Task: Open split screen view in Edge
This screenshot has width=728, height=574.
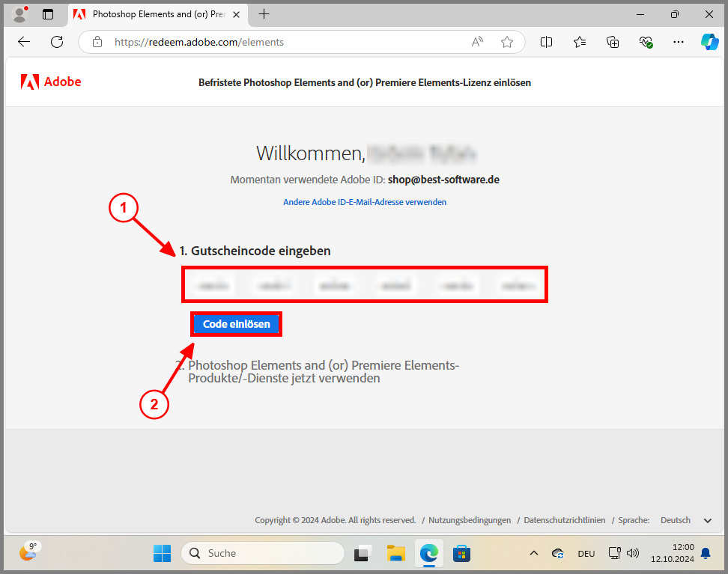Action: 546,42
